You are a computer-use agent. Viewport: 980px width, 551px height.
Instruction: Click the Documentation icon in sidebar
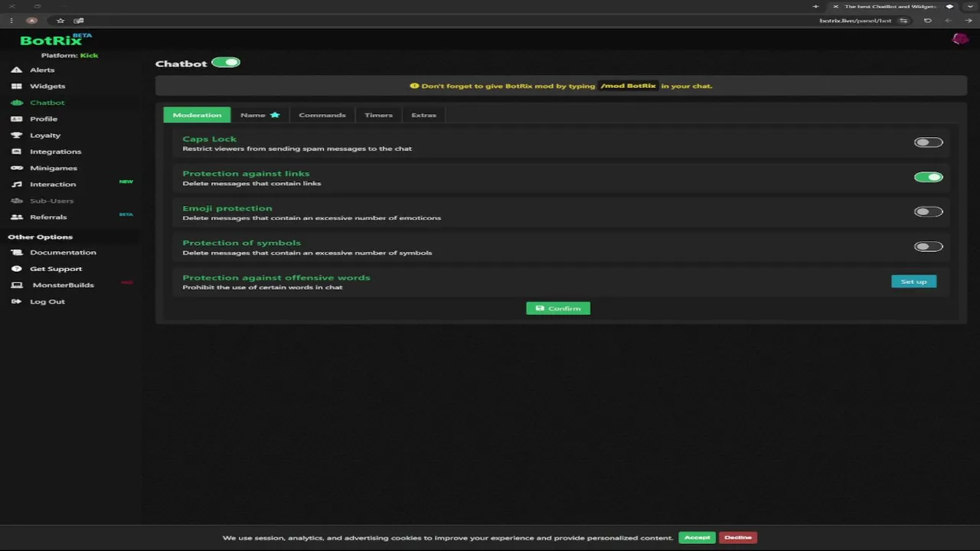click(x=16, y=253)
